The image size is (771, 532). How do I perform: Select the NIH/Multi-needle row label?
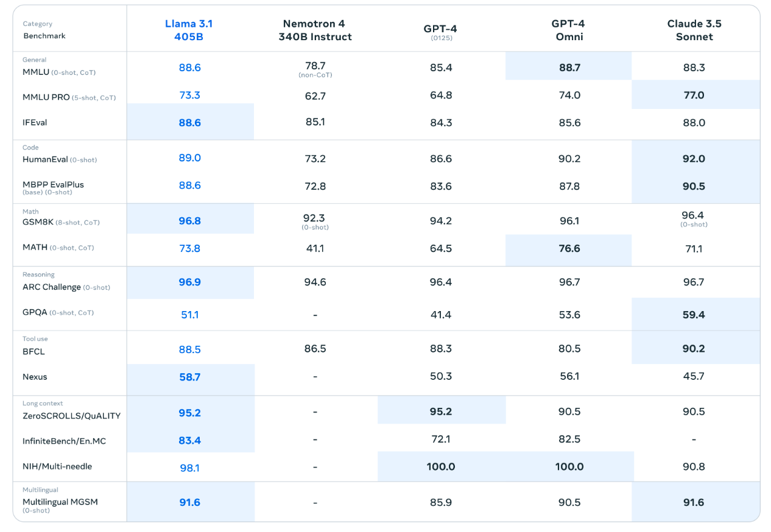57,466
